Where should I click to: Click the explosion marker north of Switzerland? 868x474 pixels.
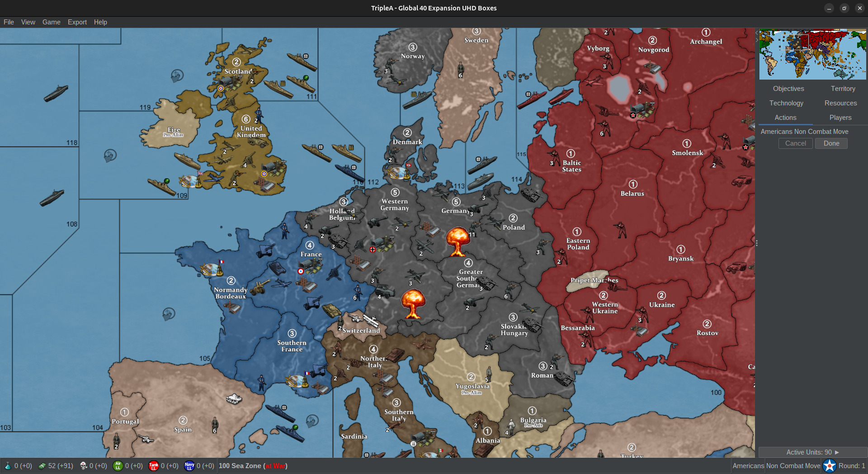tap(413, 303)
